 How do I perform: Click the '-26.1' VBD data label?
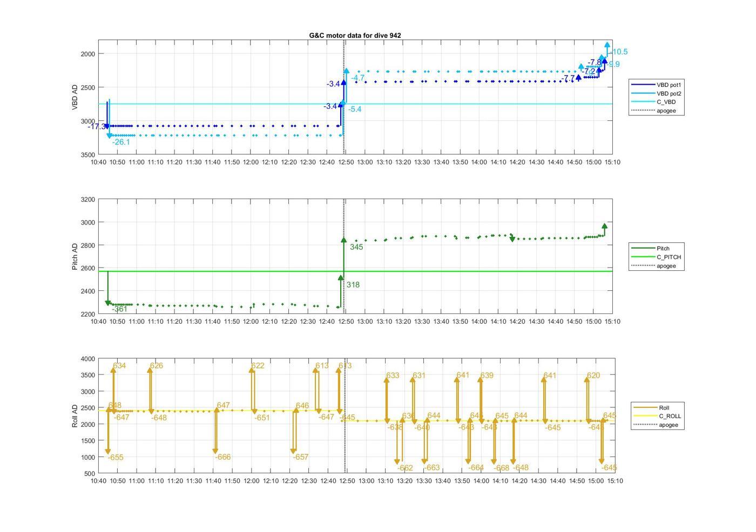point(121,142)
